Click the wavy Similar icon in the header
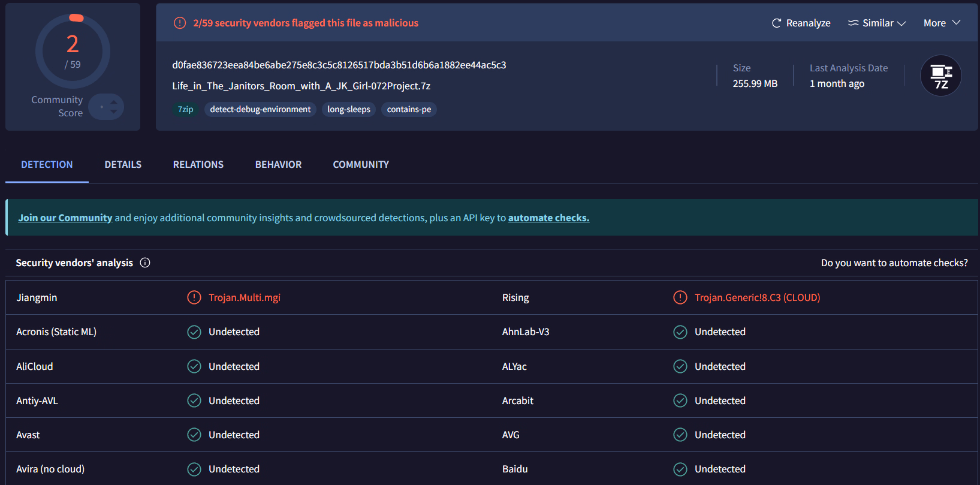 (x=853, y=23)
